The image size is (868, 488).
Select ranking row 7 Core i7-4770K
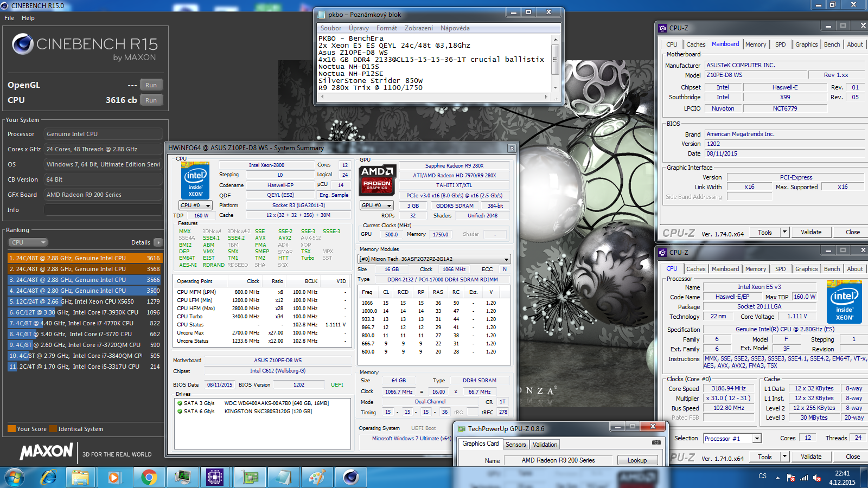tap(85, 323)
